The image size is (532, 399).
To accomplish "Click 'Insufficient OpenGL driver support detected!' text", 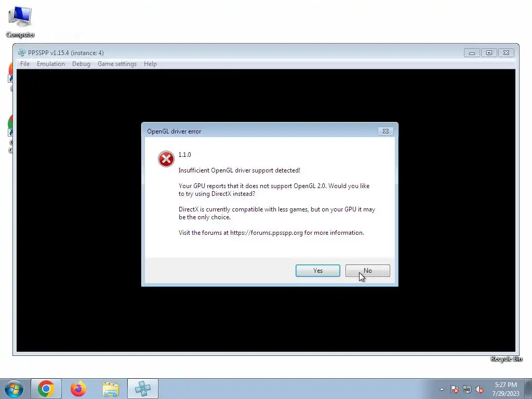I will [239, 170].
